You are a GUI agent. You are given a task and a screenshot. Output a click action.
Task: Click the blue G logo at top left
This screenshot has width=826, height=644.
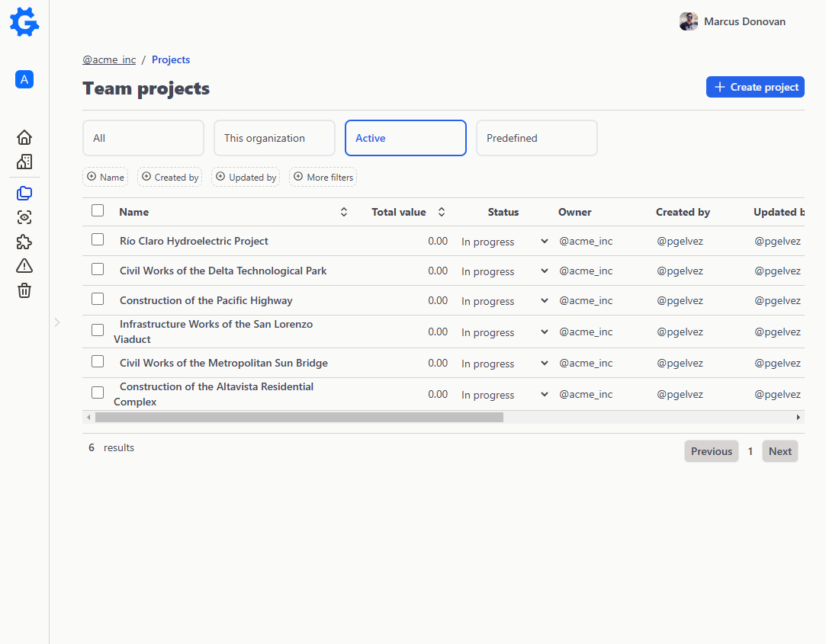24,22
